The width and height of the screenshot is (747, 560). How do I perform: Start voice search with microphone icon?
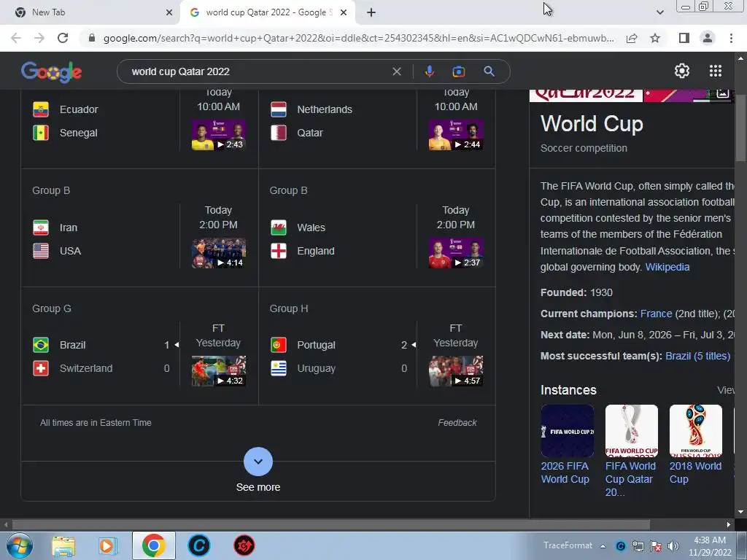click(429, 72)
